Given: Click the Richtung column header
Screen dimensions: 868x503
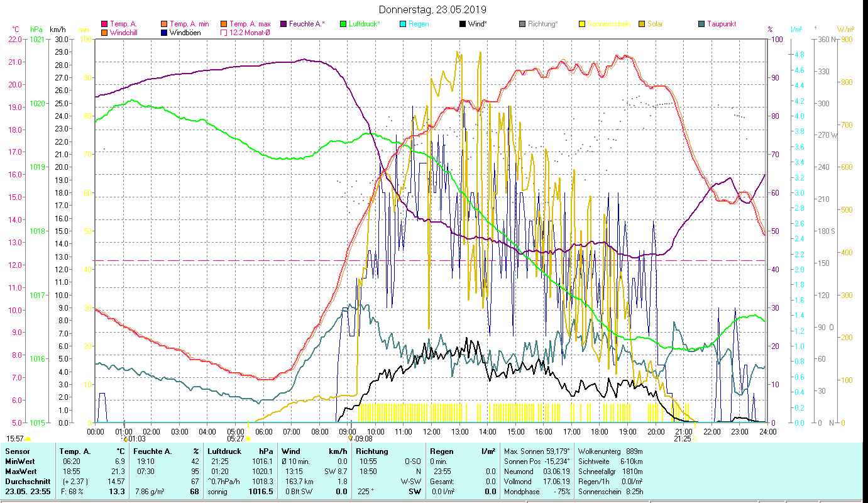Looking at the screenshot, I should click(x=372, y=451).
